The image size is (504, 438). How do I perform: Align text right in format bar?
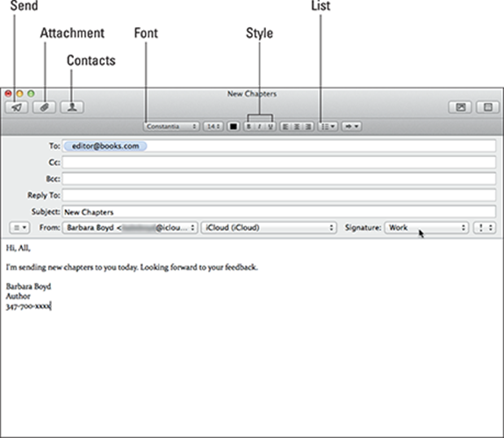point(308,126)
